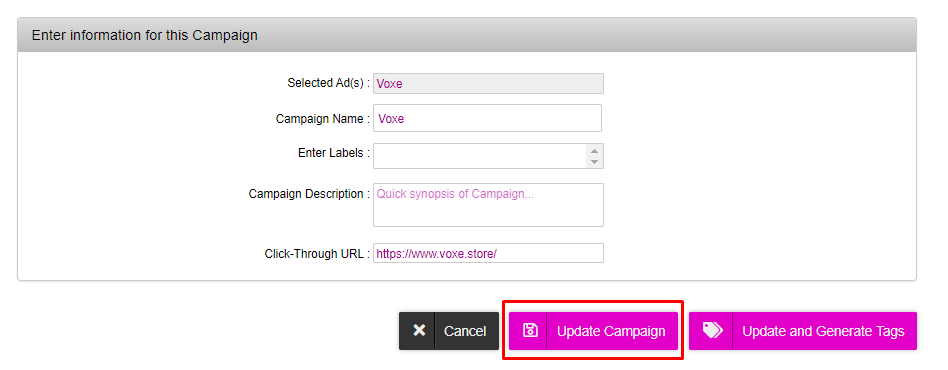948x370 pixels.
Task: Click the 'Selected Ad(s) :' label
Action: (x=328, y=83)
